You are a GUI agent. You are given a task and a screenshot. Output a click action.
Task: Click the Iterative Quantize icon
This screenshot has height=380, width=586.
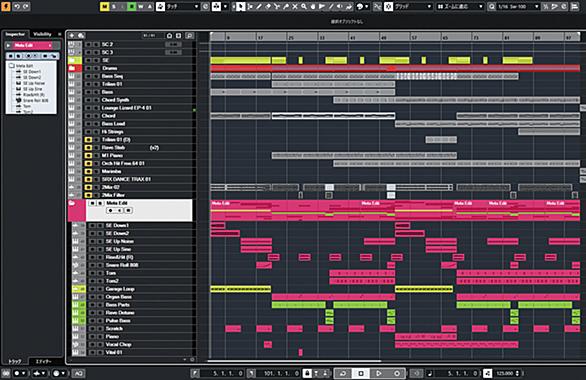pos(546,6)
